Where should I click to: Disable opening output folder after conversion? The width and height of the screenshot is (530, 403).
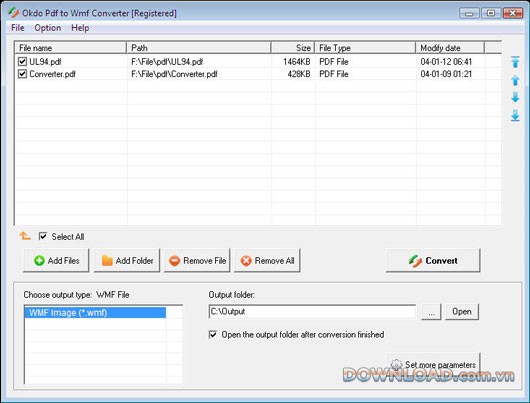click(213, 334)
